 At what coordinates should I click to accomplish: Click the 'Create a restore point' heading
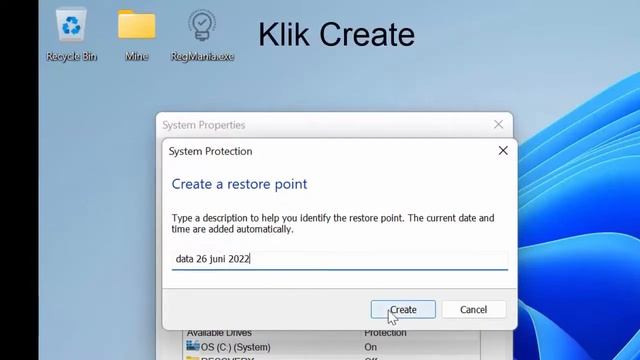[239, 184]
